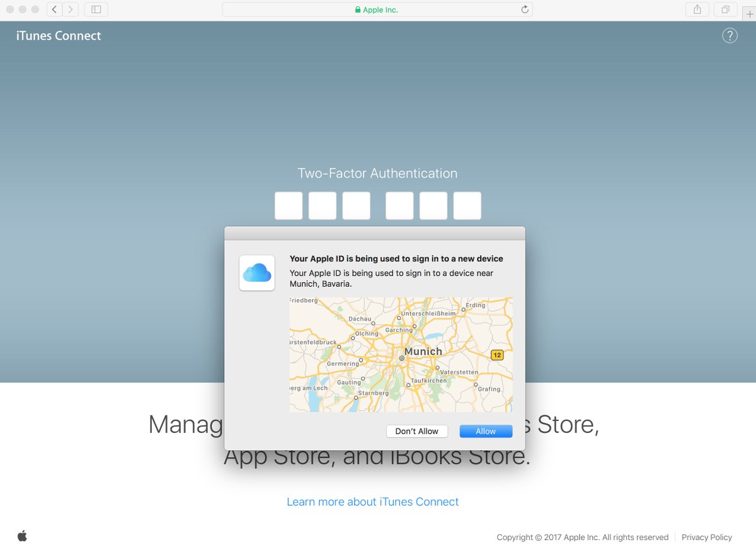Select the last verification code box

click(467, 205)
